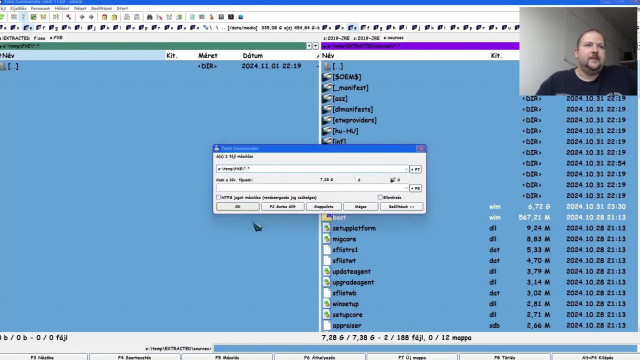Open the setupplatform dll file icon

pyautogui.click(x=327, y=228)
